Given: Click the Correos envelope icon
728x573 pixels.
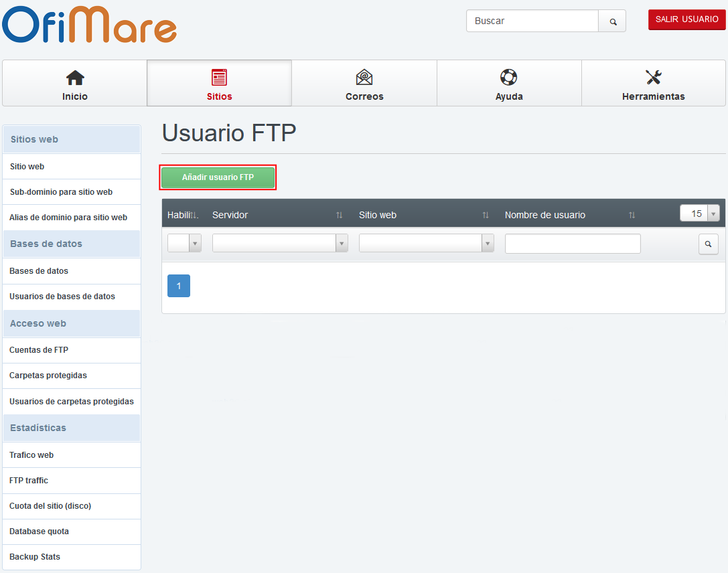Looking at the screenshot, I should (364, 78).
